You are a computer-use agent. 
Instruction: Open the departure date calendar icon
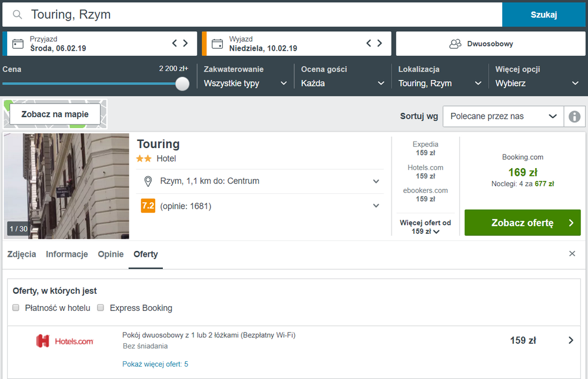tap(217, 44)
